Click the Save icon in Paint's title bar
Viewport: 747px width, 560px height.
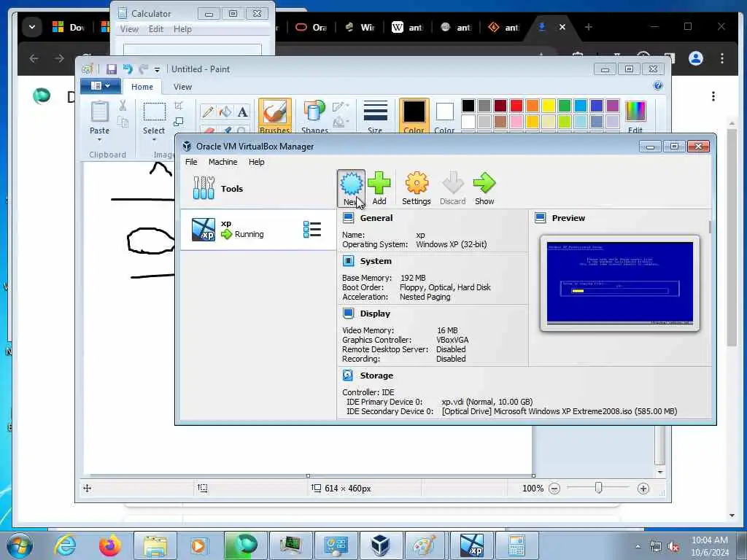point(111,69)
